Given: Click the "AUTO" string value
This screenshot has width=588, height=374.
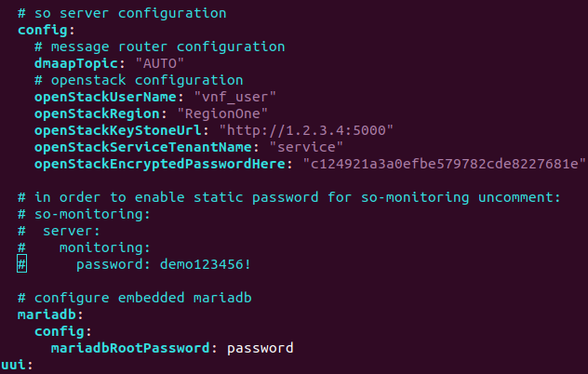Looking at the screenshot, I should tap(160, 63).
